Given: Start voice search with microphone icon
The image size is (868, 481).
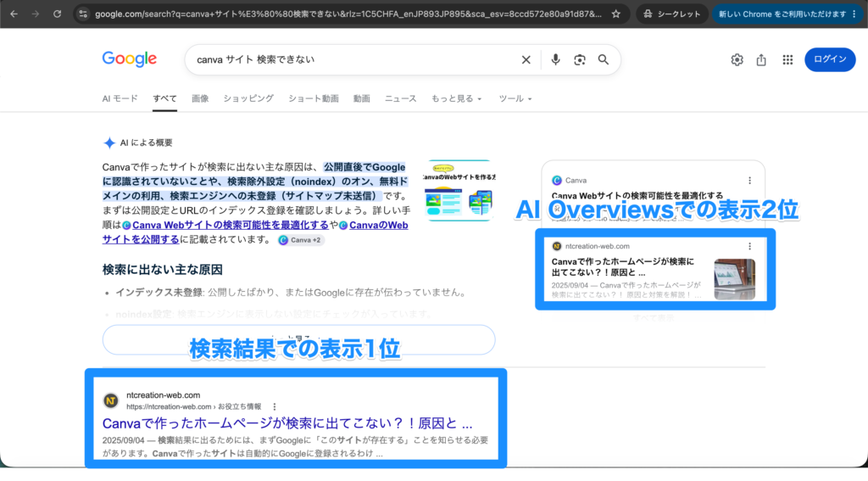Looking at the screenshot, I should tap(555, 59).
